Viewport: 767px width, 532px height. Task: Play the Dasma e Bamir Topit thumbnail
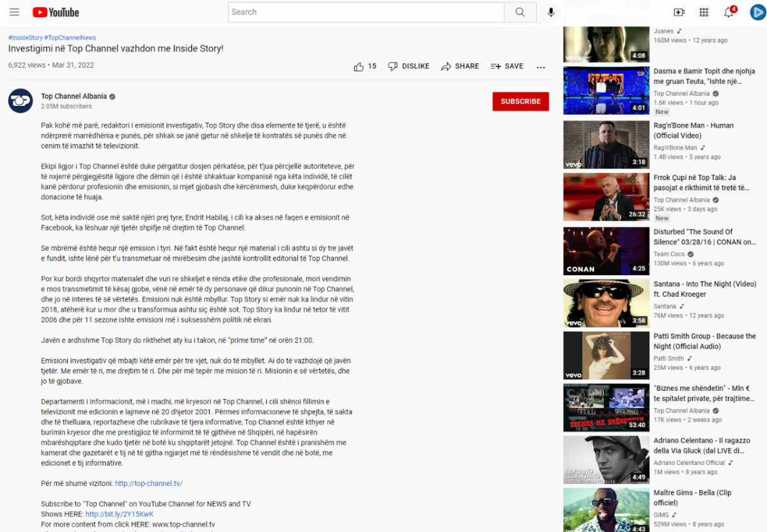coord(606,90)
